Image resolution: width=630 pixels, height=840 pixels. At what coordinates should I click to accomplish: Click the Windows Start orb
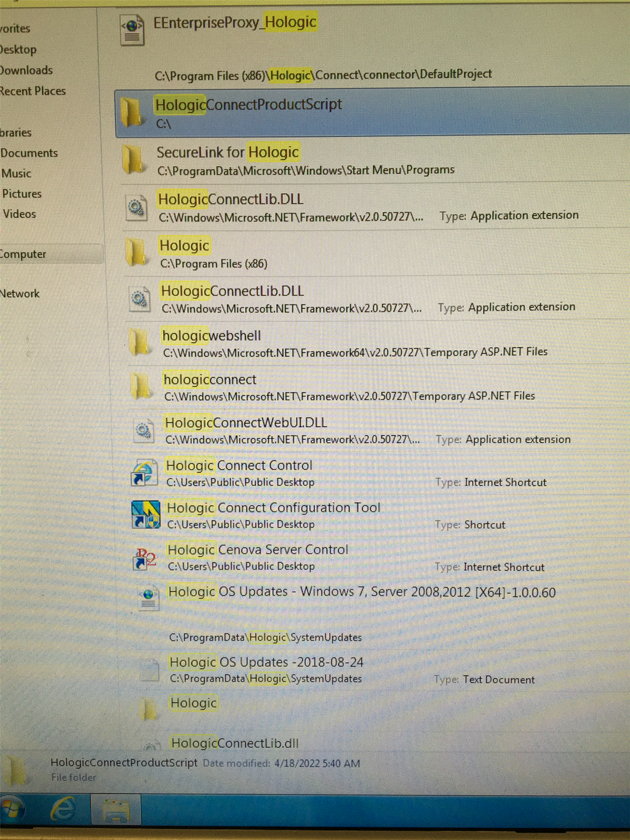coord(12,809)
